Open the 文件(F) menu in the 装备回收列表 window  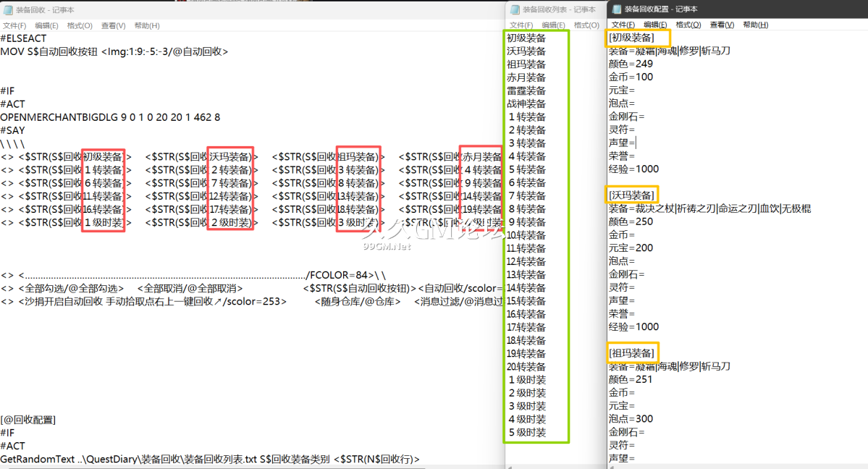click(521, 25)
